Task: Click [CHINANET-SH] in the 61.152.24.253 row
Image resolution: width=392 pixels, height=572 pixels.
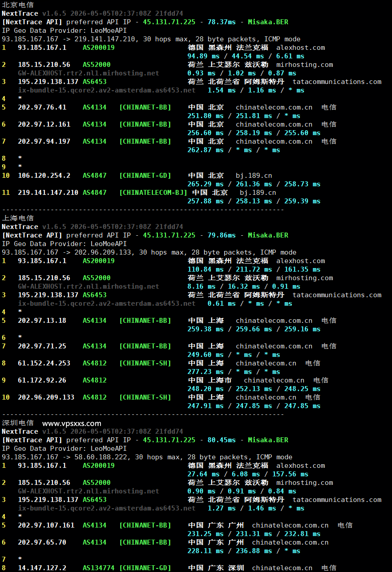Action: 145,363
